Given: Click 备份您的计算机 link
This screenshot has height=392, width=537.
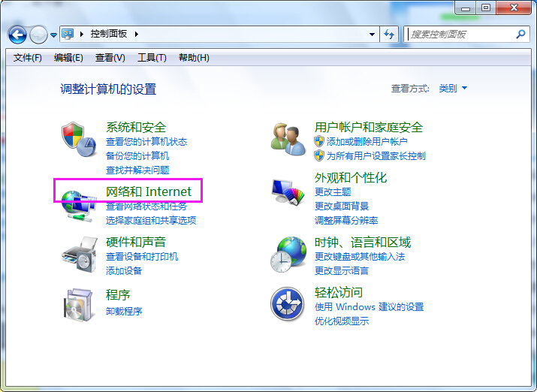Looking at the screenshot, I should [x=137, y=156].
